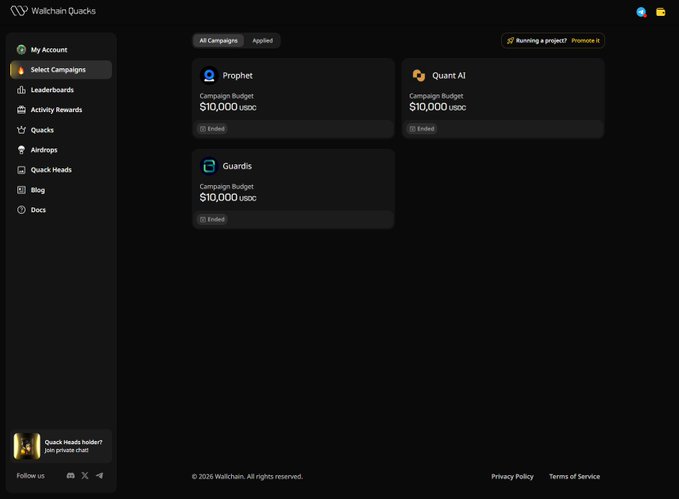Open the Leaderboards page
The width and height of the screenshot is (679, 499).
[x=61, y=90]
